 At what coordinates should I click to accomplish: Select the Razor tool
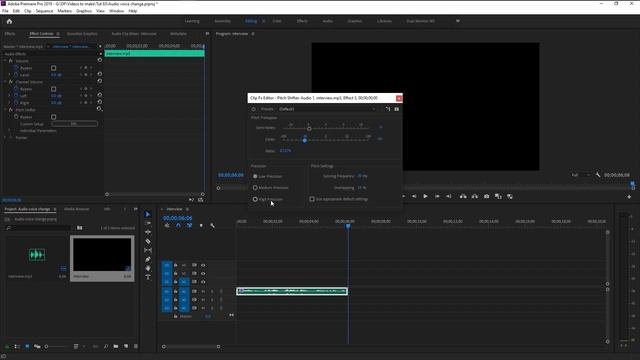(x=148, y=241)
